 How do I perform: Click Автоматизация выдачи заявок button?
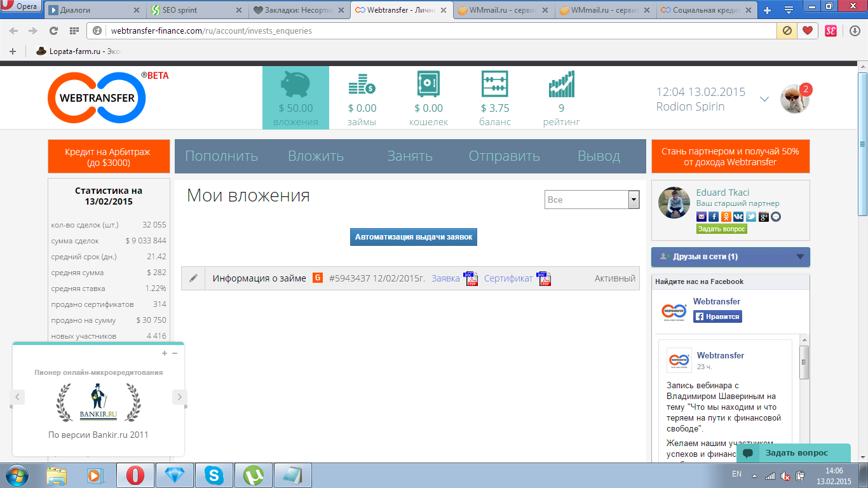[414, 237]
